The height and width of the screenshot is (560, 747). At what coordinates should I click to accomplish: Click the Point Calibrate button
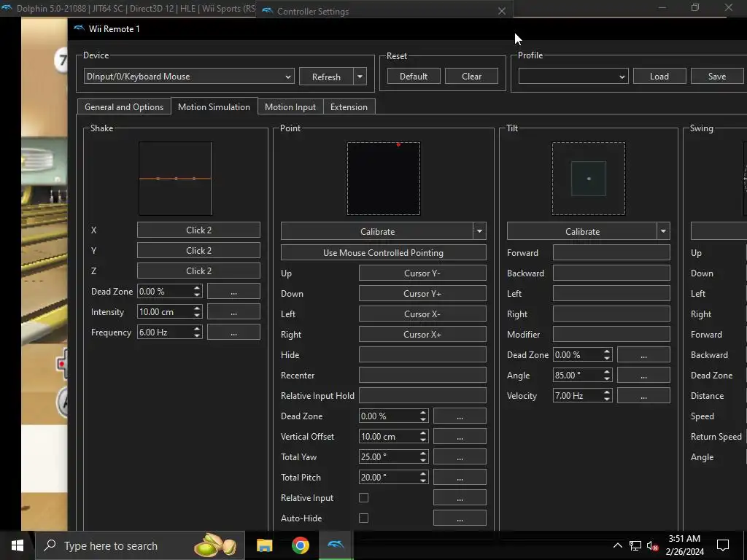[x=377, y=231]
